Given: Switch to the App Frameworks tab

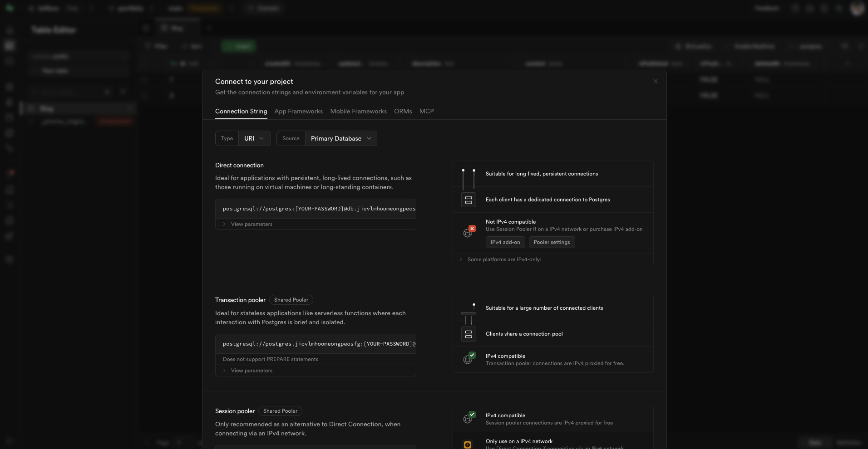Looking at the screenshot, I should coord(298,112).
